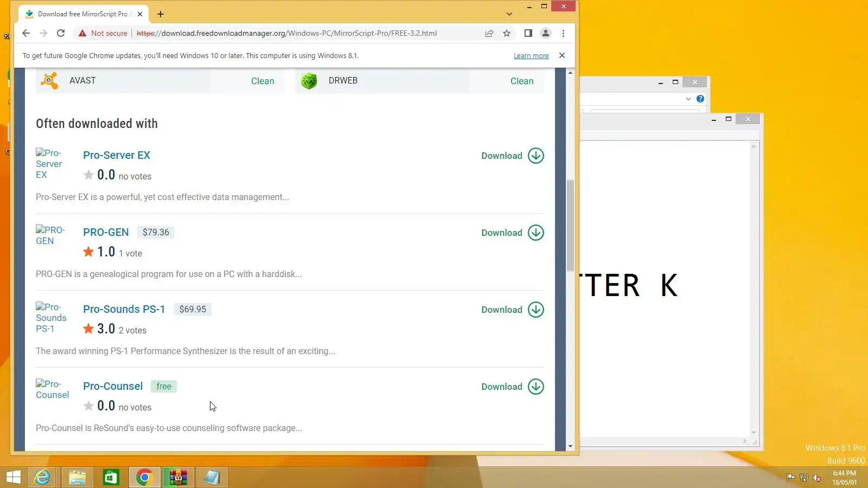This screenshot has height=488, width=868.
Task: Open File Explorer from the taskbar
Action: [77, 477]
